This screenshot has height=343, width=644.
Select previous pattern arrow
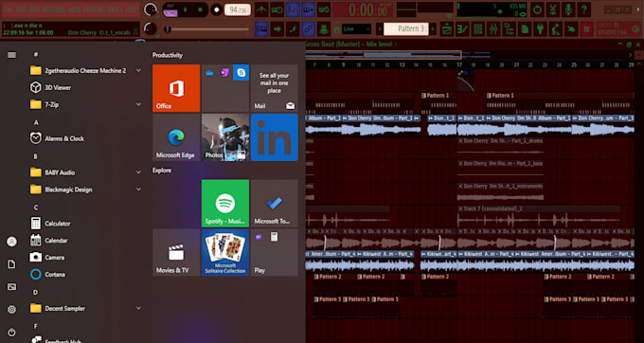[x=380, y=29]
